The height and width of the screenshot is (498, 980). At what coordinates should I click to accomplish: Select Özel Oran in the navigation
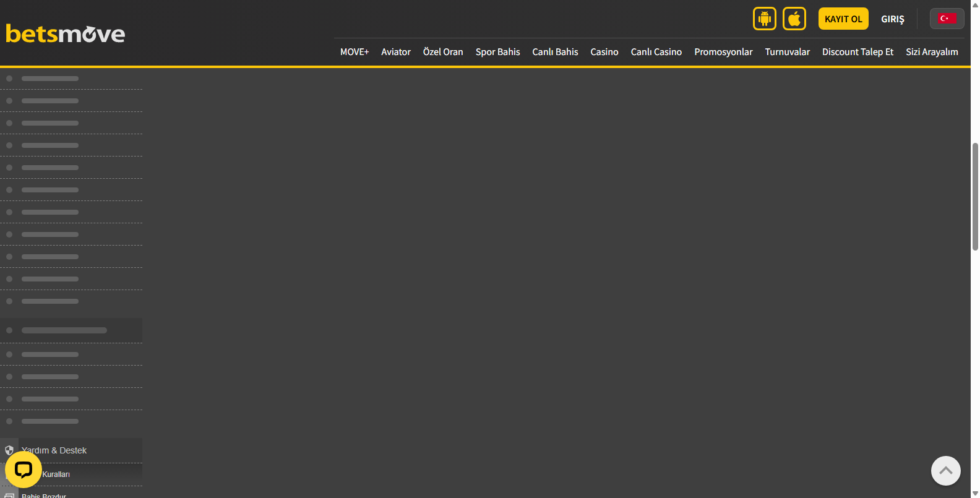coord(442,52)
